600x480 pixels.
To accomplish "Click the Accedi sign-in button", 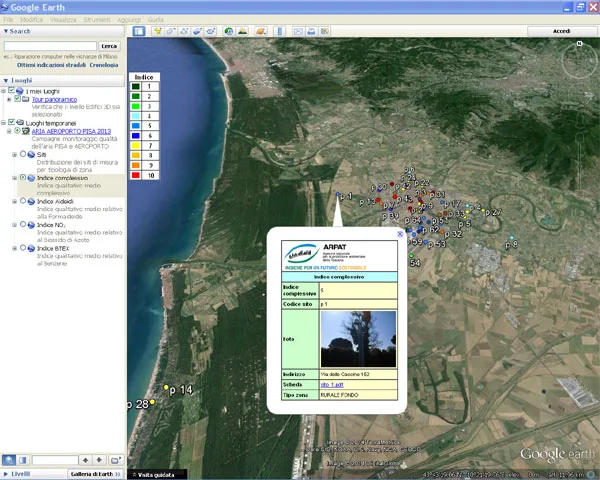I will click(561, 31).
